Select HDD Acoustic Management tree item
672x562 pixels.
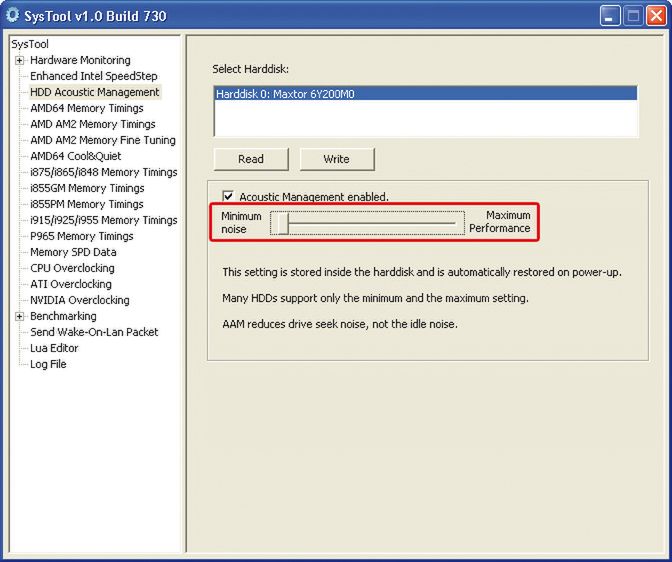(95, 92)
